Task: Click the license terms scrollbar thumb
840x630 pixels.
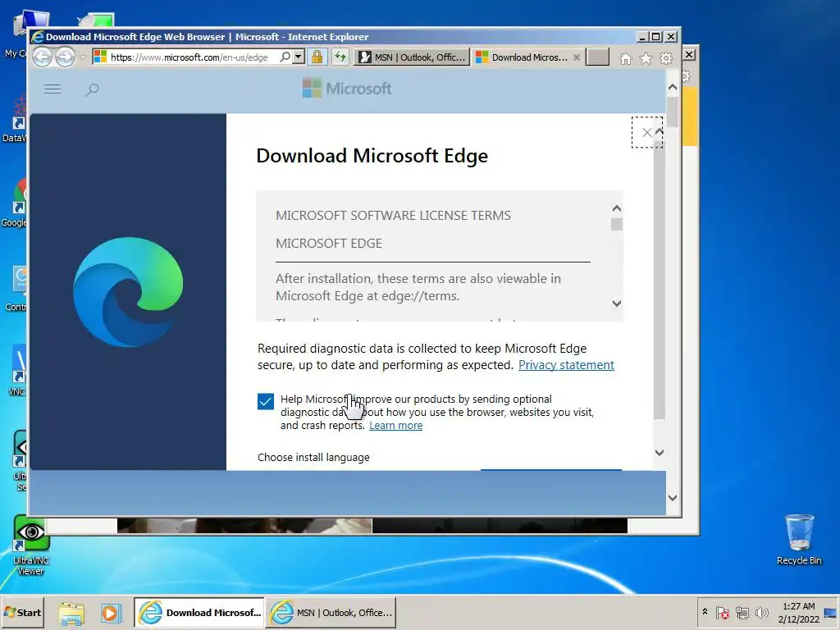Action: [617, 224]
